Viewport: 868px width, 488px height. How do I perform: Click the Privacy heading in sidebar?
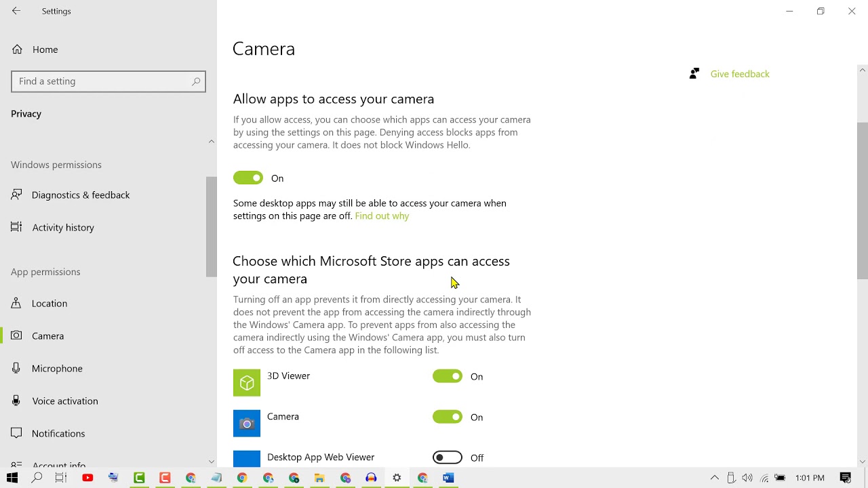[26, 114]
